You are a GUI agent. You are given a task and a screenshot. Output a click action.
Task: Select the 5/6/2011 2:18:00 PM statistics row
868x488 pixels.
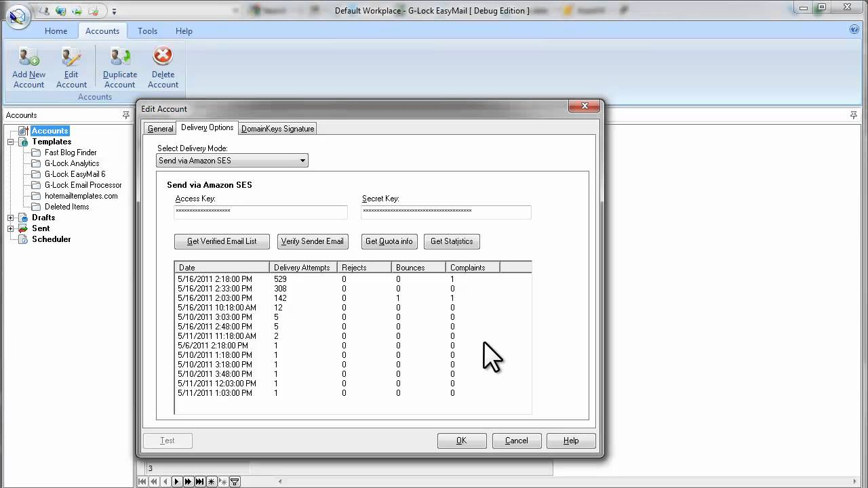coord(353,346)
